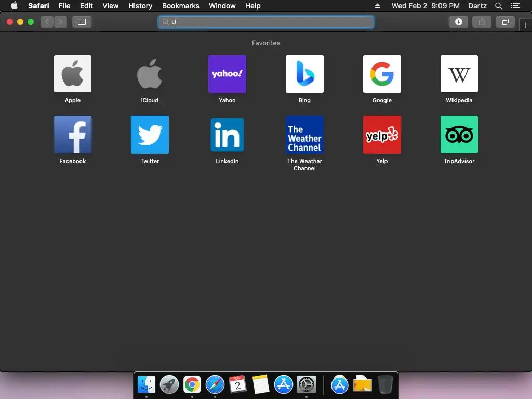Open Google Chrome from the Dock

(192, 385)
